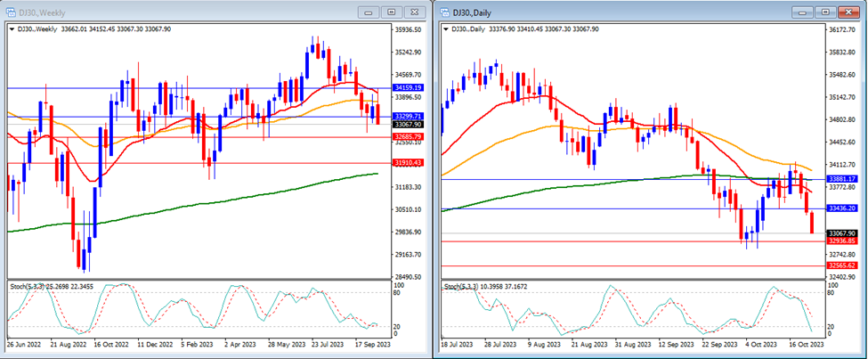Click 35242.90 on Weekly price axis
868x359 pixels.
point(410,52)
